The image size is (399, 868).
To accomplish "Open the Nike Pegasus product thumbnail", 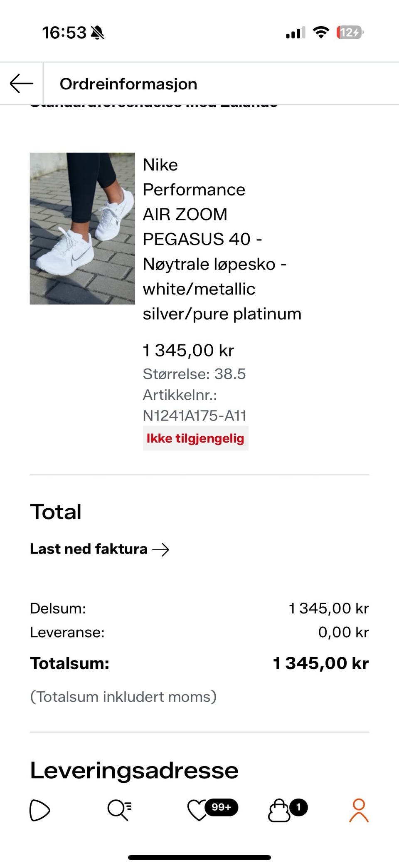I will (82, 228).
